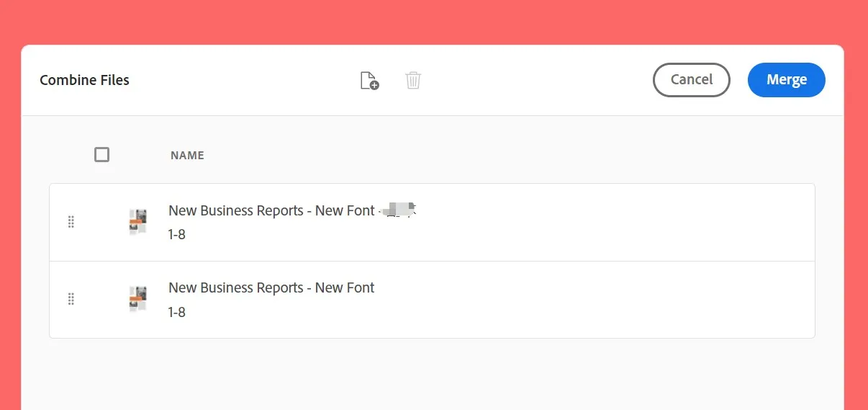Screen dimensions: 868x410
Task: Tick the select-all checkbox beside NAME
Action: (102, 154)
